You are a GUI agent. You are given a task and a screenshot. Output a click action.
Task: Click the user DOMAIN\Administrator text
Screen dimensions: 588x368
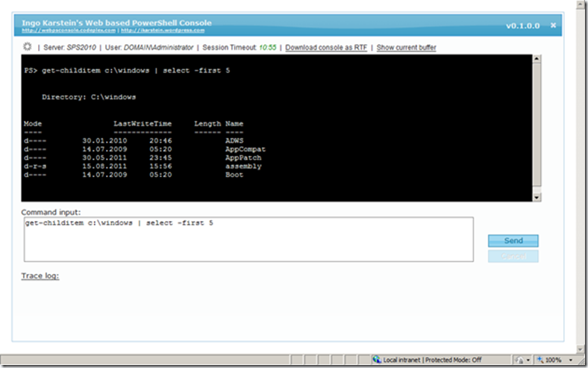(x=159, y=48)
